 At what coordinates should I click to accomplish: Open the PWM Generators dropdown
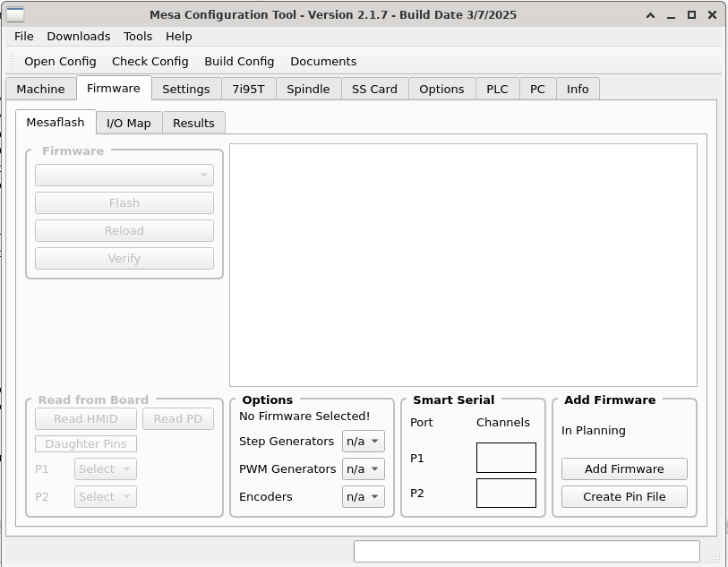364,469
